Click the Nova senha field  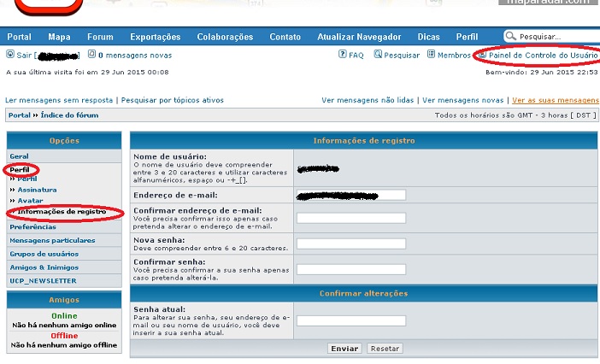[x=351, y=244]
